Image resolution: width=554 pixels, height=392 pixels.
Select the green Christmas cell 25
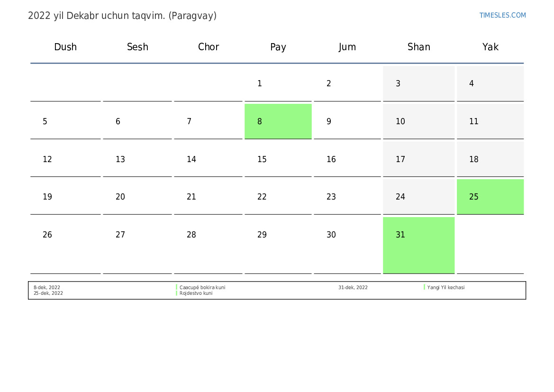(x=490, y=197)
